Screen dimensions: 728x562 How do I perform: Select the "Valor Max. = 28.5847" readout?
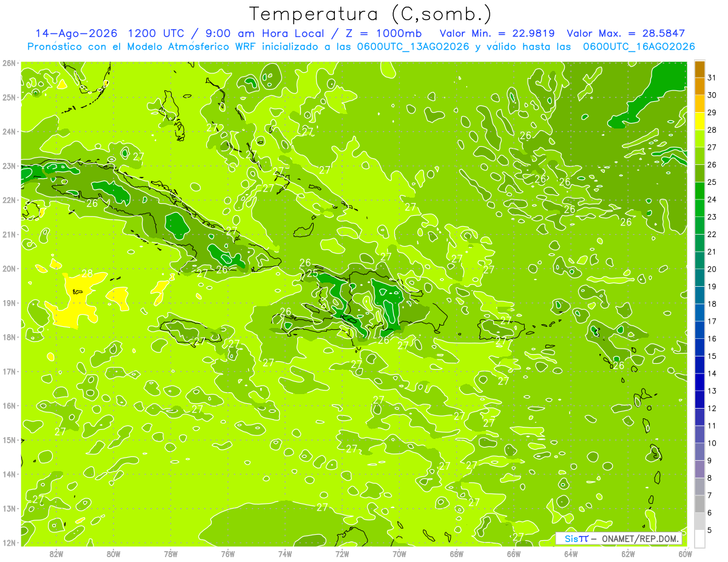click(625, 33)
